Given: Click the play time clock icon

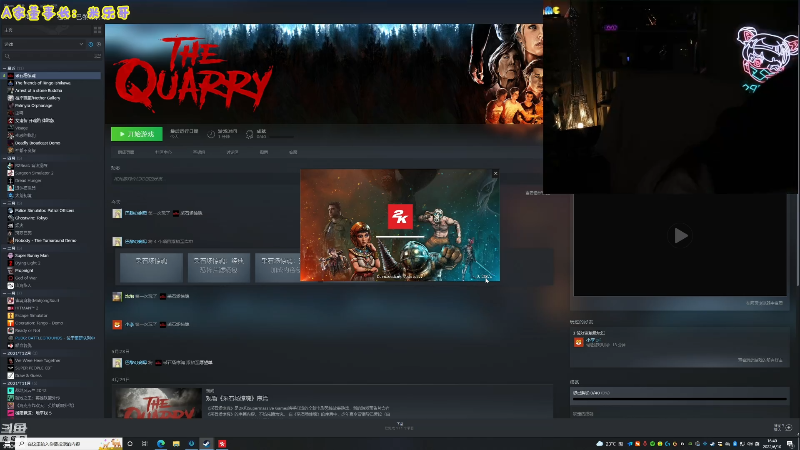Looking at the screenshot, I should [211, 134].
